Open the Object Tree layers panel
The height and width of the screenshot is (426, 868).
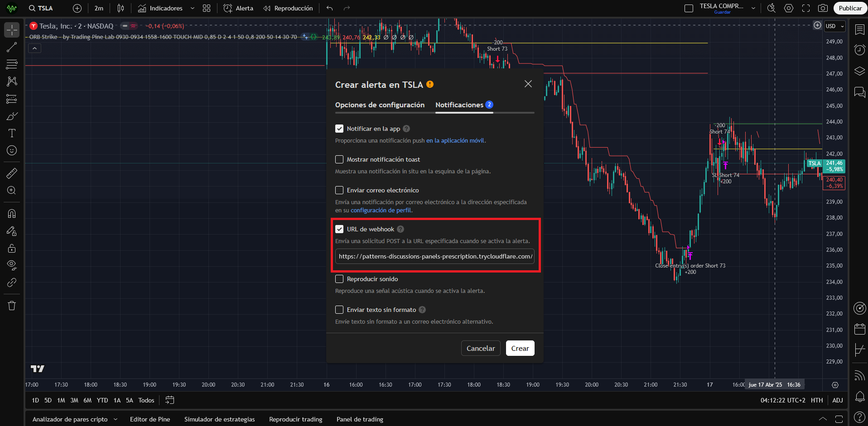tap(859, 71)
